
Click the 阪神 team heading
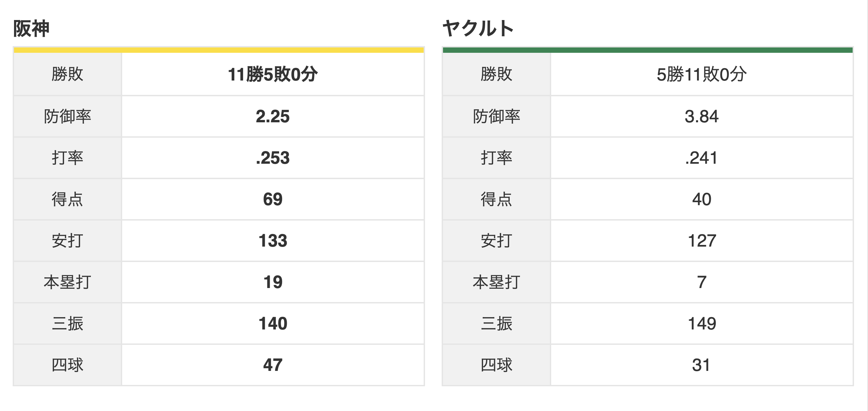pyautogui.click(x=31, y=28)
